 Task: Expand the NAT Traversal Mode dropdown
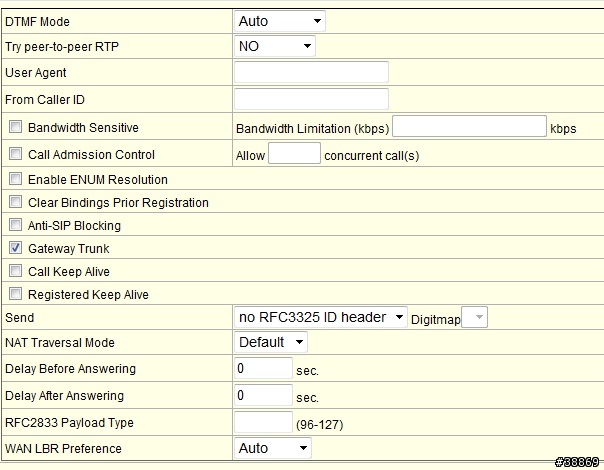coord(271,342)
